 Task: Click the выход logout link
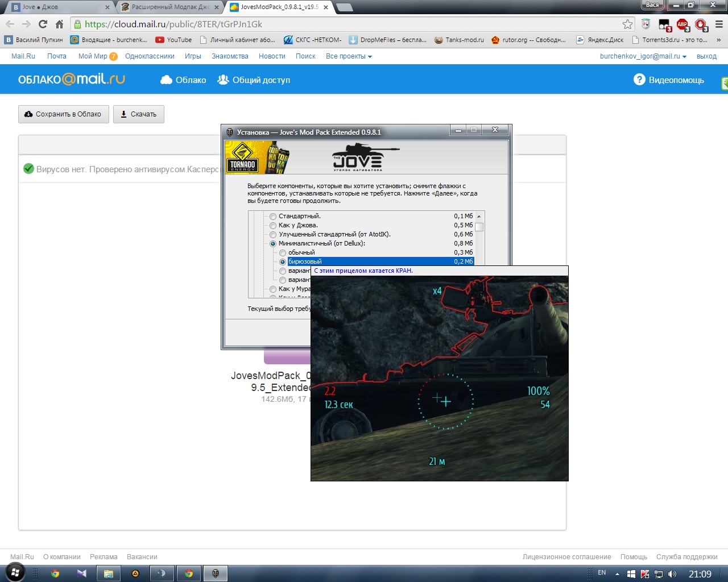(x=706, y=56)
